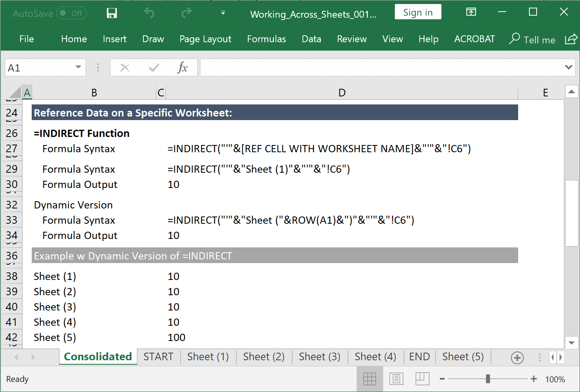
Task: Click horizontal scroll right arrow
Action: [561, 357]
